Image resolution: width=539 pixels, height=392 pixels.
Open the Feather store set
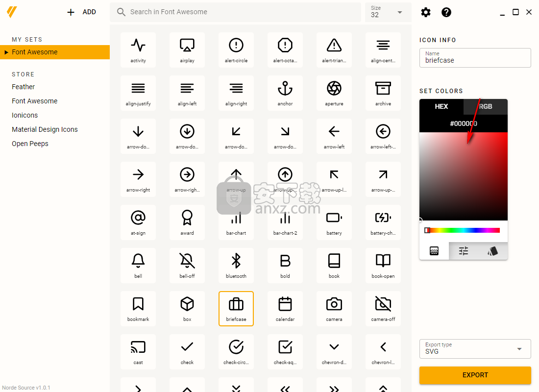pos(24,87)
